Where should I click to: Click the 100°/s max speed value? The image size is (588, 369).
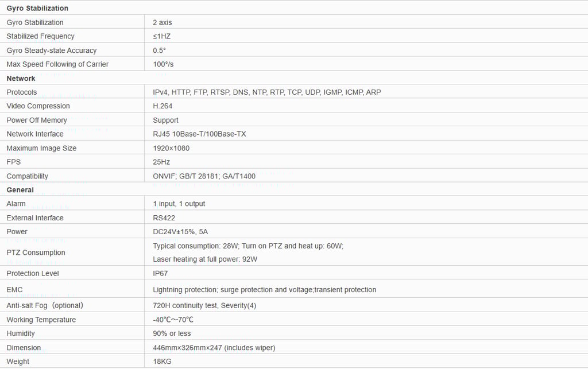pos(163,64)
